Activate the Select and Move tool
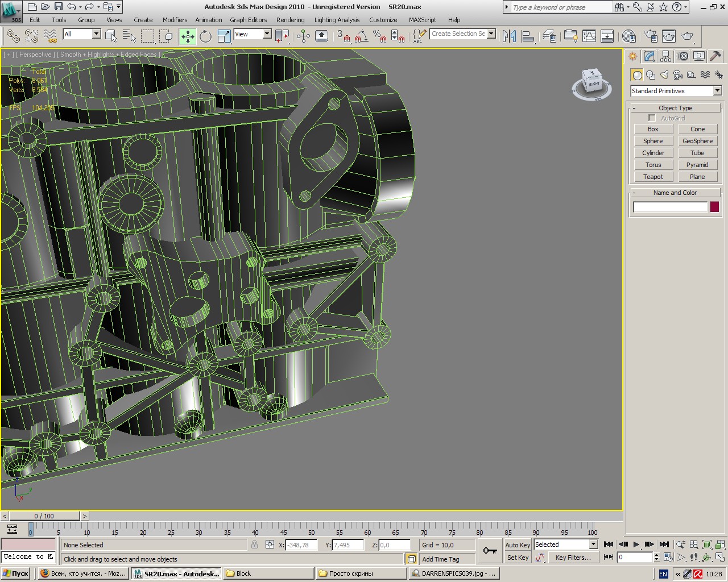The image size is (728, 582). pos(187,36)
